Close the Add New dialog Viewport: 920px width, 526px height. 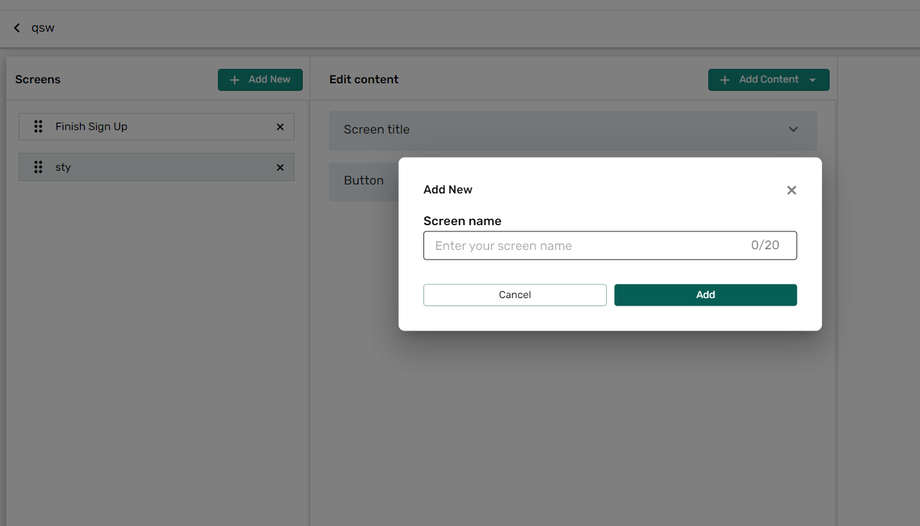point(791,190)
